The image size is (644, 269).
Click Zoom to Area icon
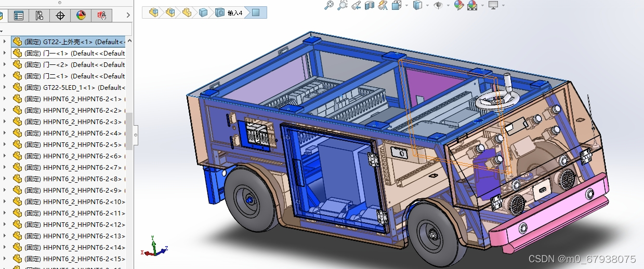click(x=343, y=5)
